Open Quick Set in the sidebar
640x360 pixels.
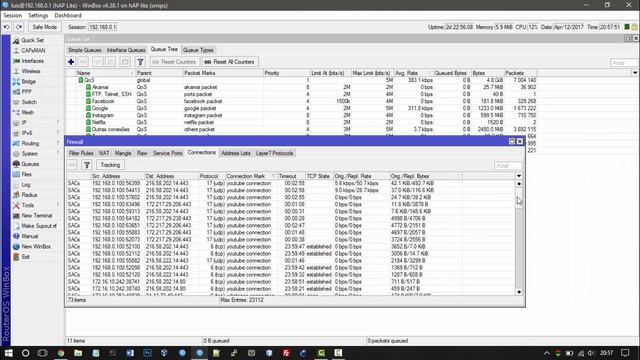point(32,40)
